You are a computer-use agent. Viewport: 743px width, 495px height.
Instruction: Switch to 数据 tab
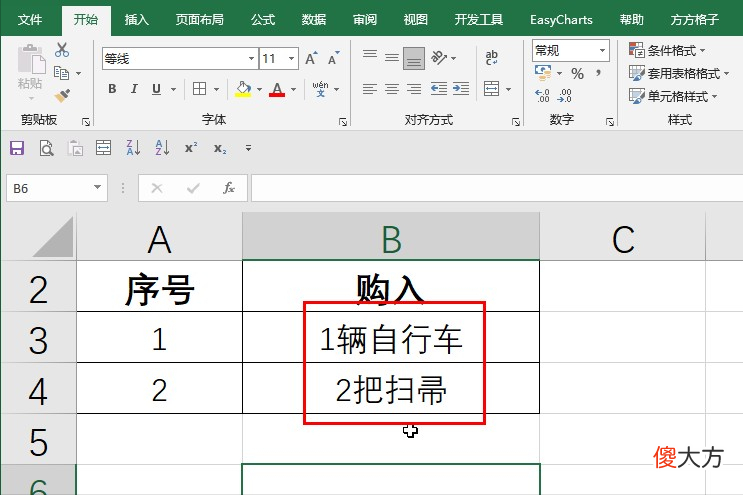pos(314,19)
